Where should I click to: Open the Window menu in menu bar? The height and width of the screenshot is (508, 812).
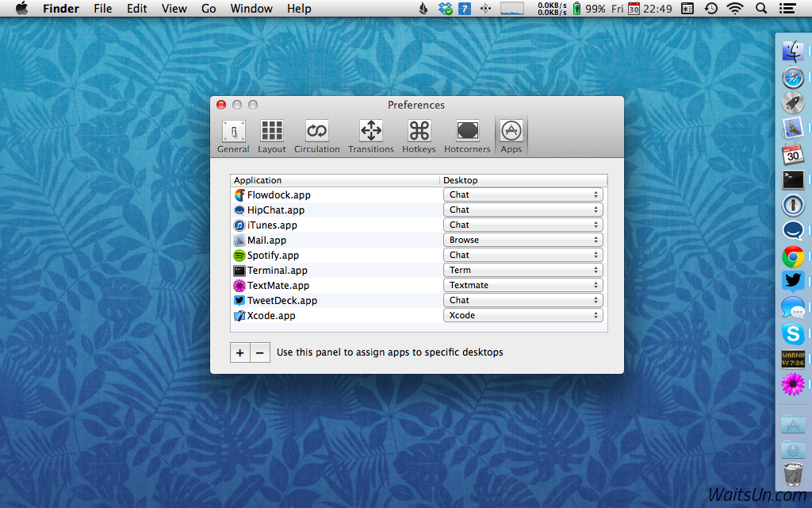click(251, 9)
